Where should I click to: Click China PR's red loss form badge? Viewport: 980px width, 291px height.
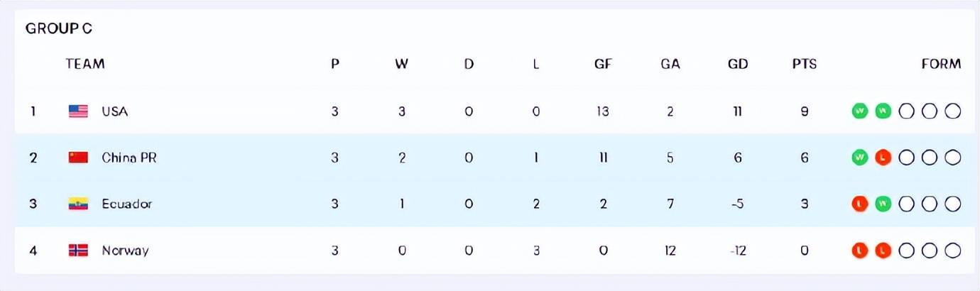point(883,158)
